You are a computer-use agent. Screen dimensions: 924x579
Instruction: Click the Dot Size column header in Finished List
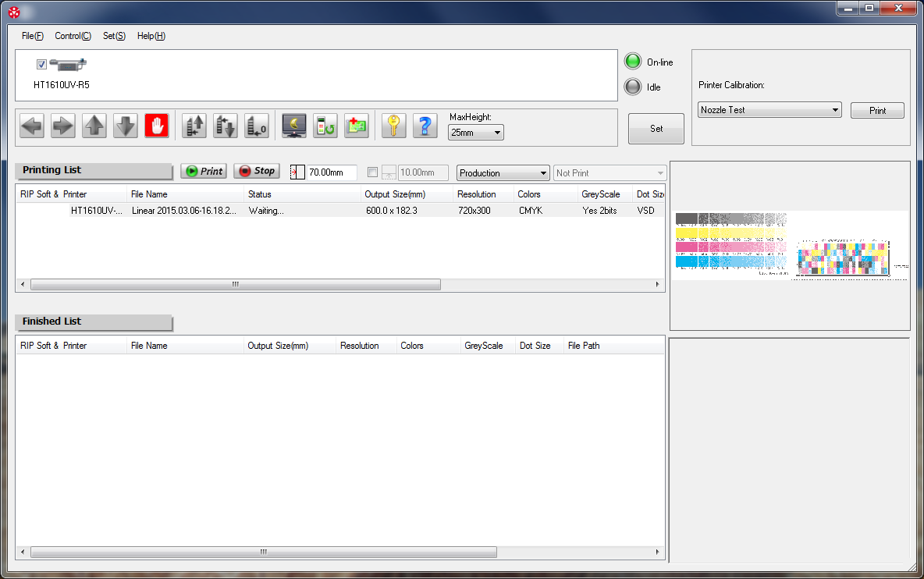(x=539, y=346)
